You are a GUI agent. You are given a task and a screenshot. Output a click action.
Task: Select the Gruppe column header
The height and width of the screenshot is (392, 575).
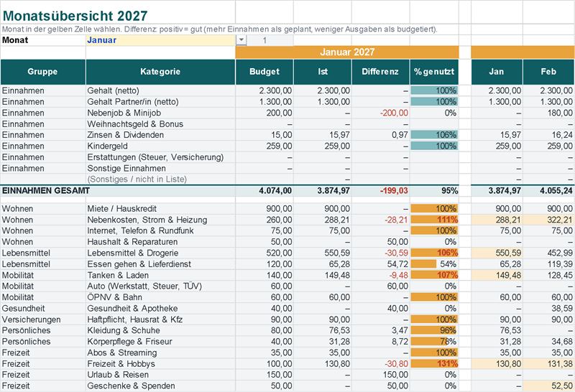(x=43, y=72)
